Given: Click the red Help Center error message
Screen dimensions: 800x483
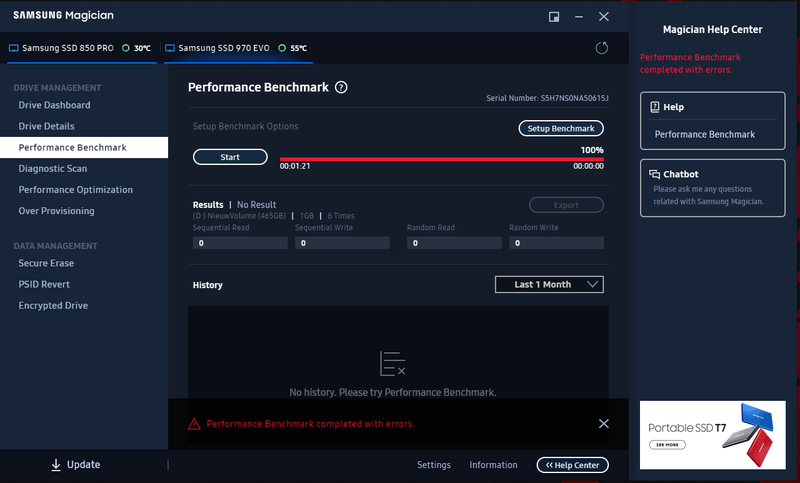Looking at the screenshot, I should (690, 64).
